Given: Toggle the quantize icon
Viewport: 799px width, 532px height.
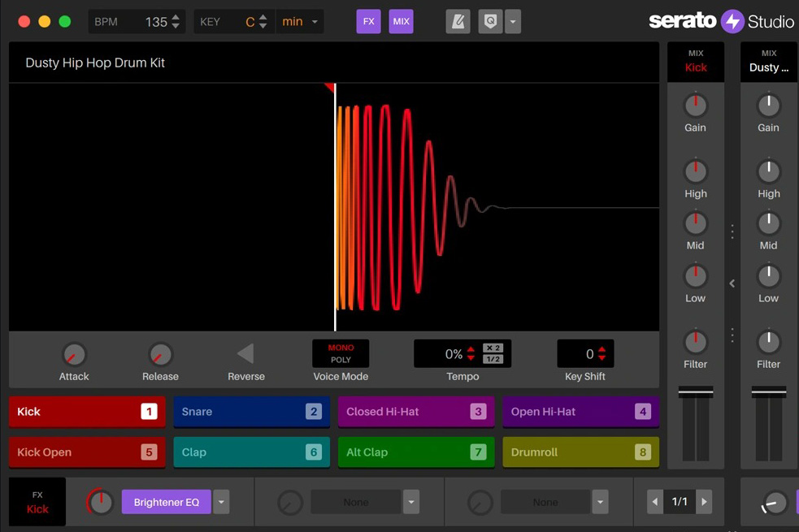Looking at the screenshot, I should [489, 21].
